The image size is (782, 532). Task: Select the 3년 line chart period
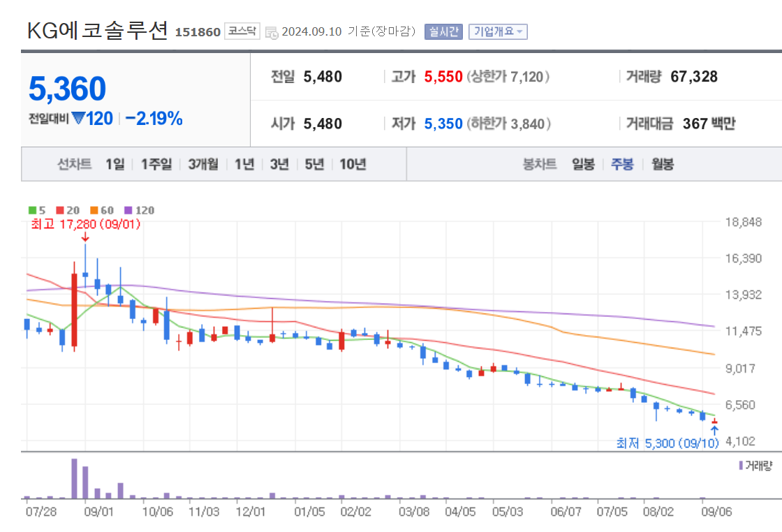279,164
